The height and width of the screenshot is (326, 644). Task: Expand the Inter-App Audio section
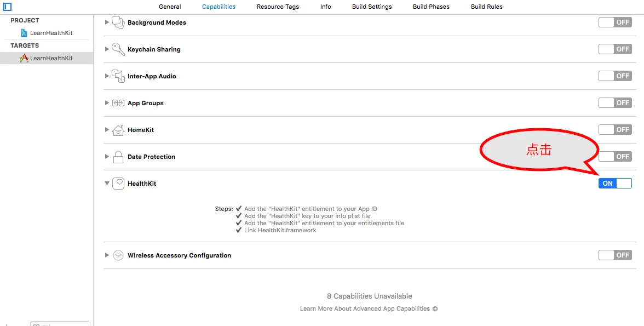107,76
